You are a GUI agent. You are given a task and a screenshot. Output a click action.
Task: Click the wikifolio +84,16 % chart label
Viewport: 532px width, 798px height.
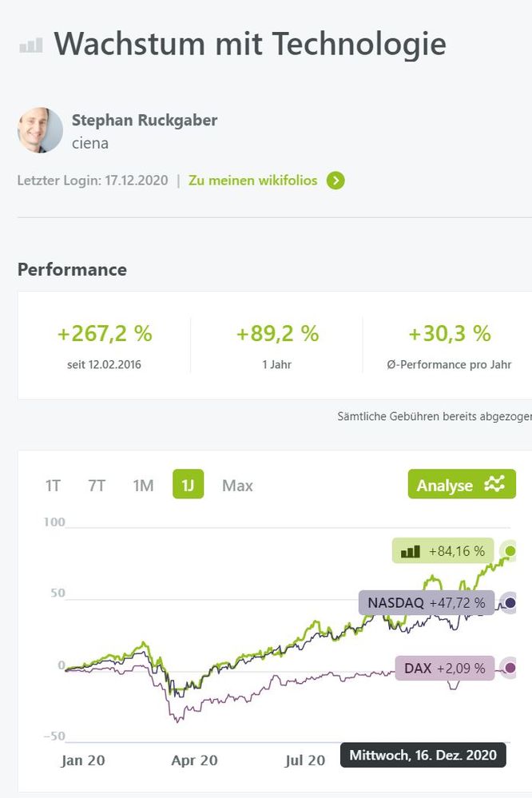[x=443, y=551]
